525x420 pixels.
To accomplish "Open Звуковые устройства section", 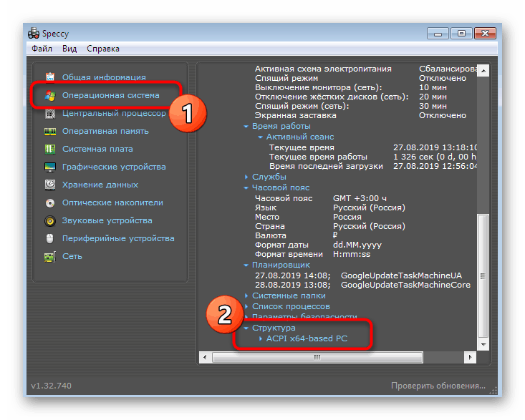I will tap(107, 220).
